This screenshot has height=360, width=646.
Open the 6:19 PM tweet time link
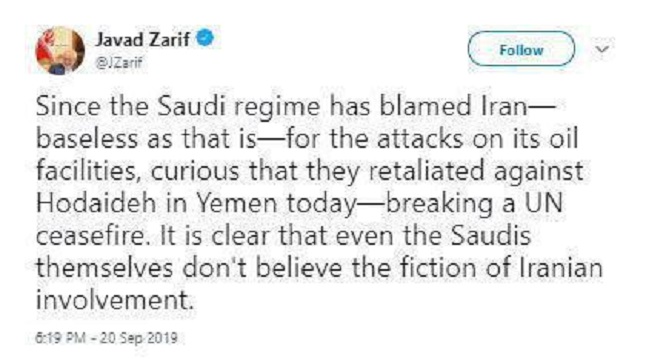[61, 338]
